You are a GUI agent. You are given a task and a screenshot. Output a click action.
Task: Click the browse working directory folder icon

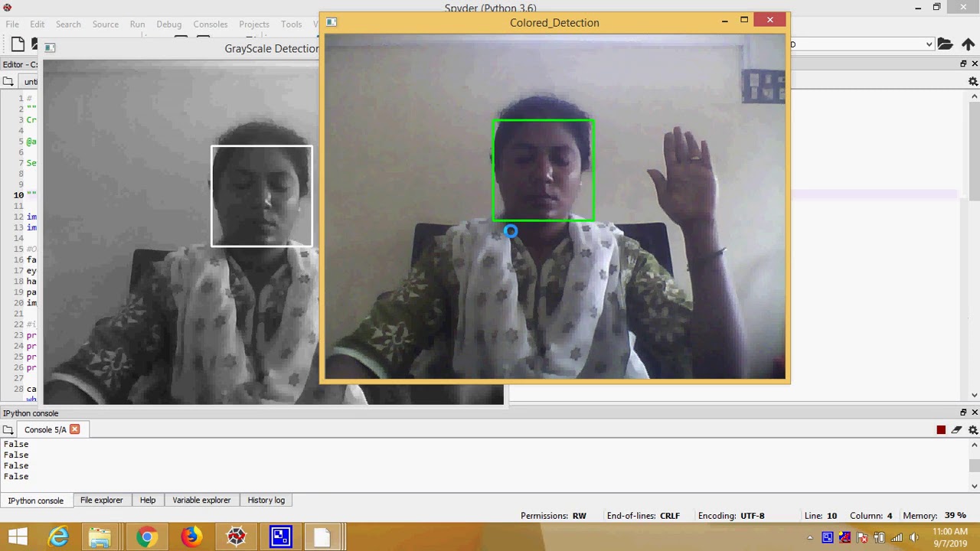(945, 44)
